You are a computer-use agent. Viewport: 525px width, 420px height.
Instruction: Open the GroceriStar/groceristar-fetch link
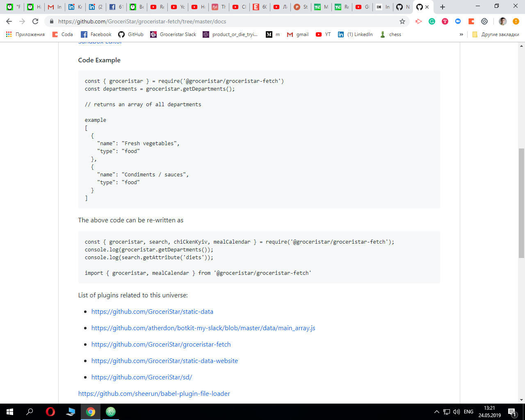[x=161, y=344]
